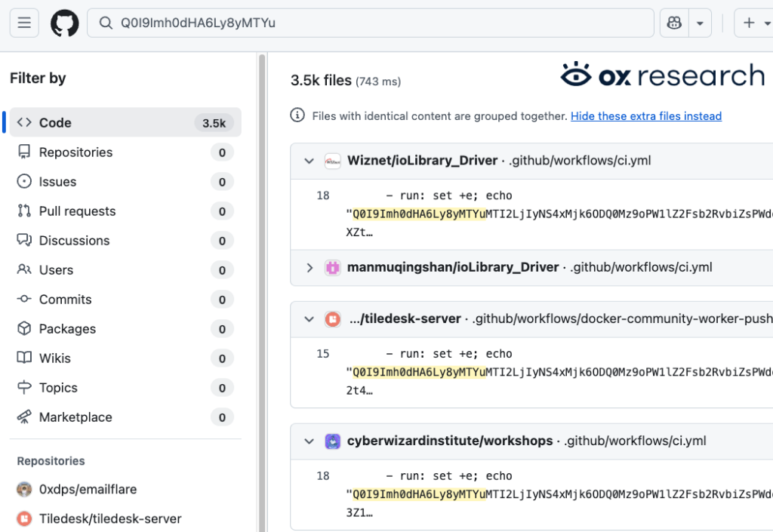Image resolution: width=773 pixels, height=532 pixels.
Task: Open the create-new dropdown caret
Action: point(767,23)
